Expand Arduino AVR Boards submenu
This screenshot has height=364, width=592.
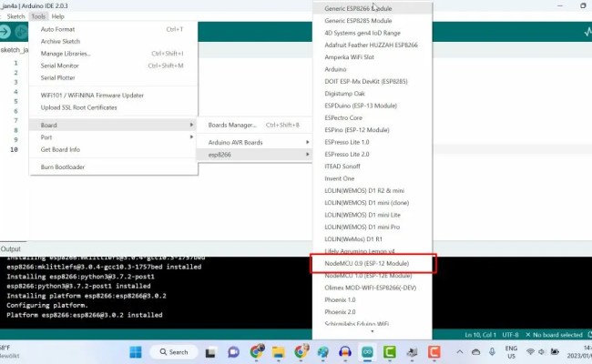pyautogui.click(x=254, y=142)
